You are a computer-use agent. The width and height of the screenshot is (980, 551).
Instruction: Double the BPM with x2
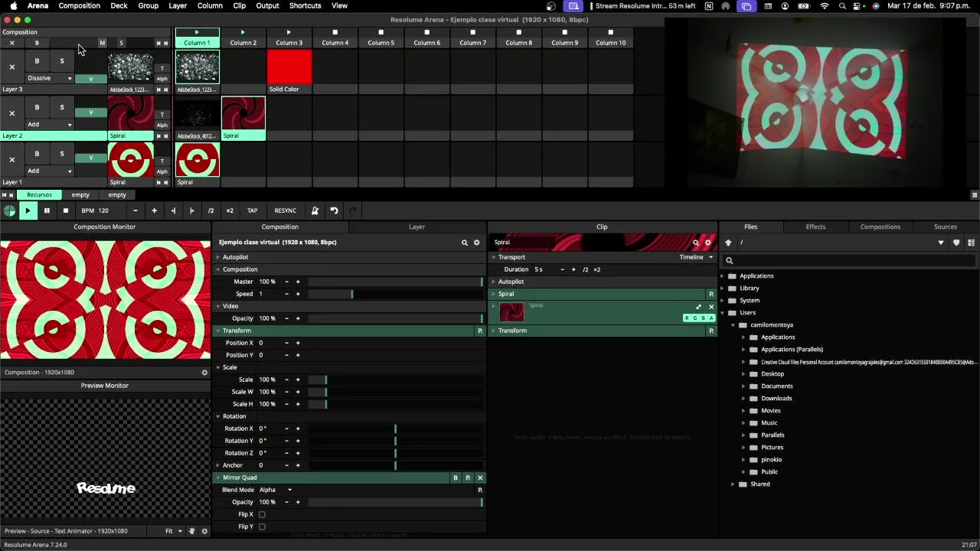(230, 210)
